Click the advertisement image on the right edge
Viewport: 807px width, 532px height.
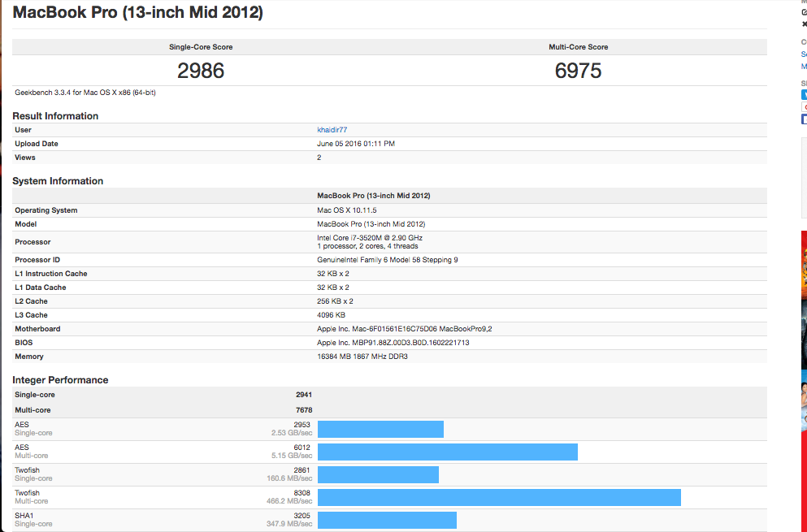[804, 381]
